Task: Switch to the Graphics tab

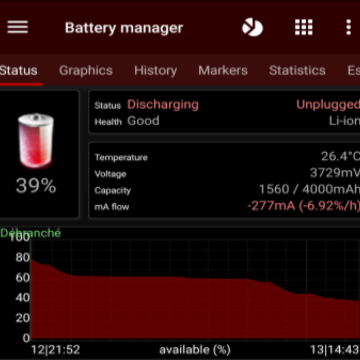Action: click(86, 71)
